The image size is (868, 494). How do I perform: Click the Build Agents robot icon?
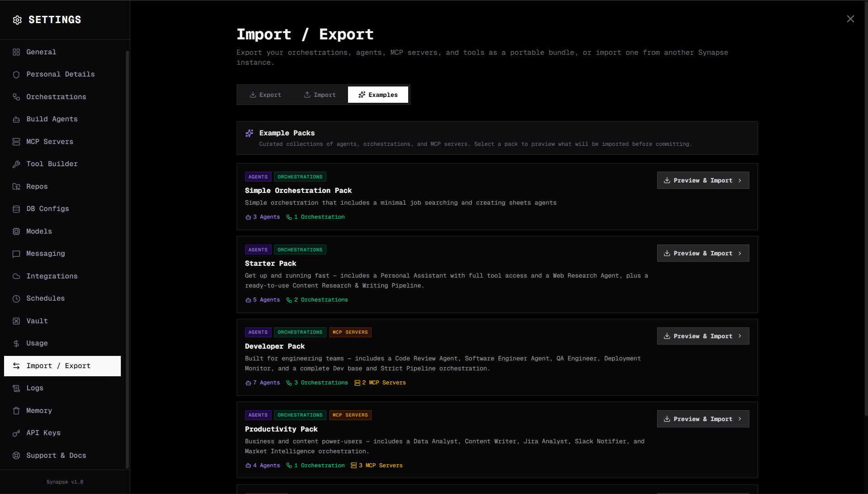click(16, 120)
